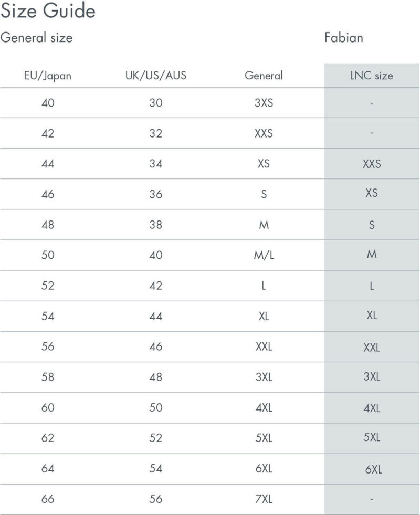
Task: Select UK size 32 cell
Action: click(155, 133)
